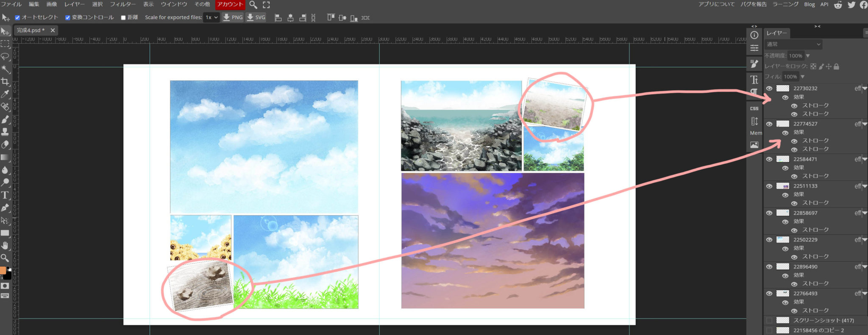
Task: Collapse effects arrow on layer 22774527
Action: [865, 124]
